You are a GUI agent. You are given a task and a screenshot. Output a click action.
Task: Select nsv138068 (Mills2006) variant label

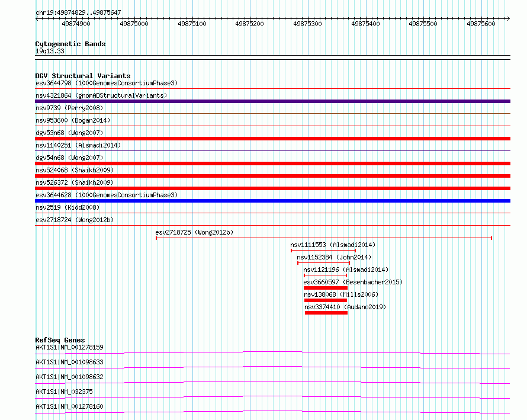click(341, 294)
